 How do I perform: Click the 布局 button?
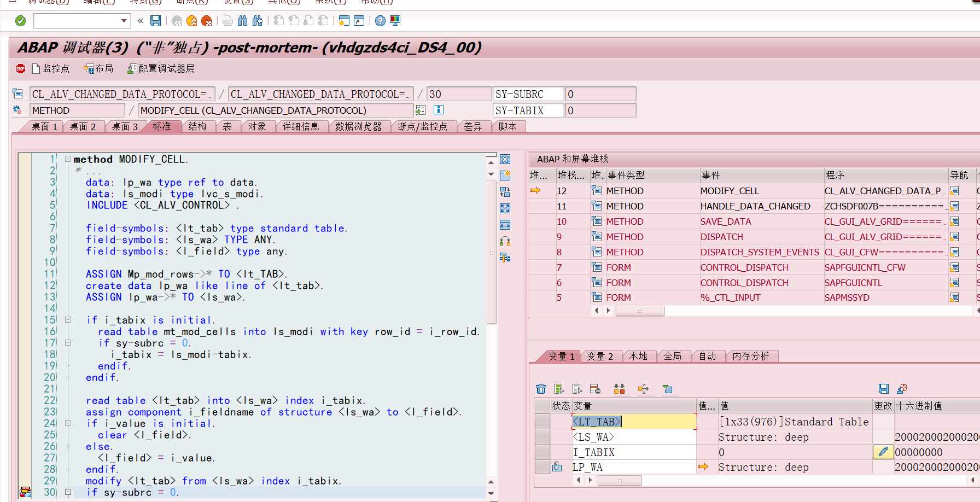pos(98,68)
